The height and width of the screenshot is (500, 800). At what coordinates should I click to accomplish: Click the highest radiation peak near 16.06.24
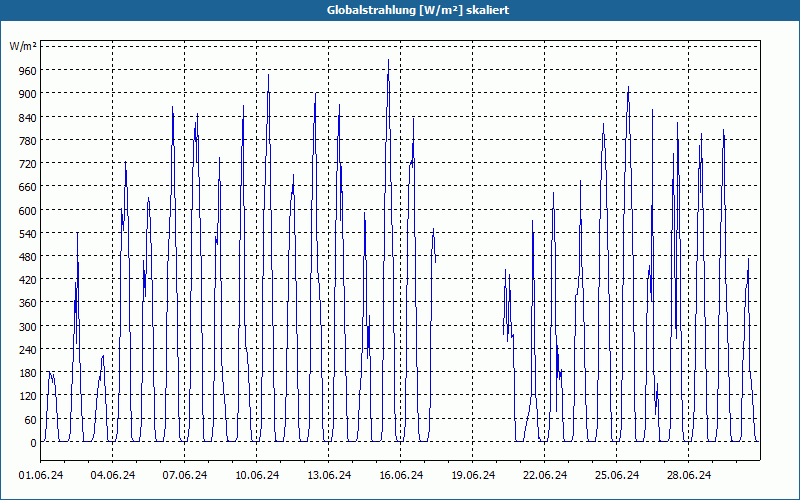(388, 60)
